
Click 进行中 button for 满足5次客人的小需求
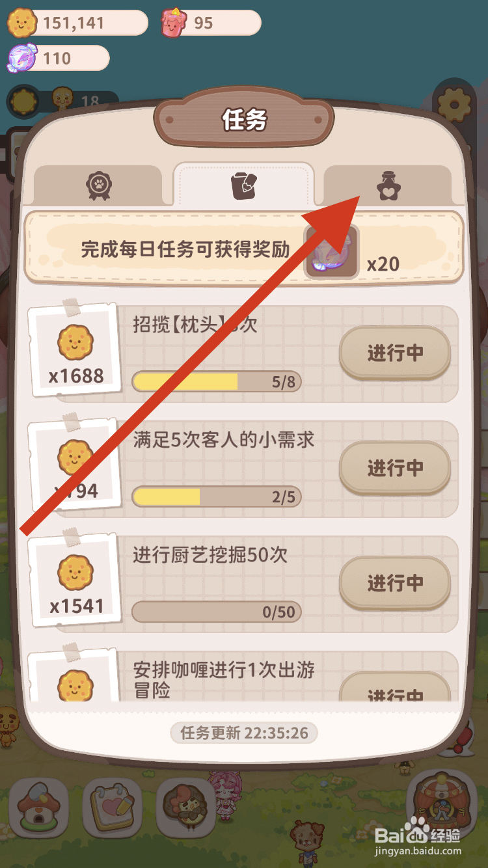(395, 468)
